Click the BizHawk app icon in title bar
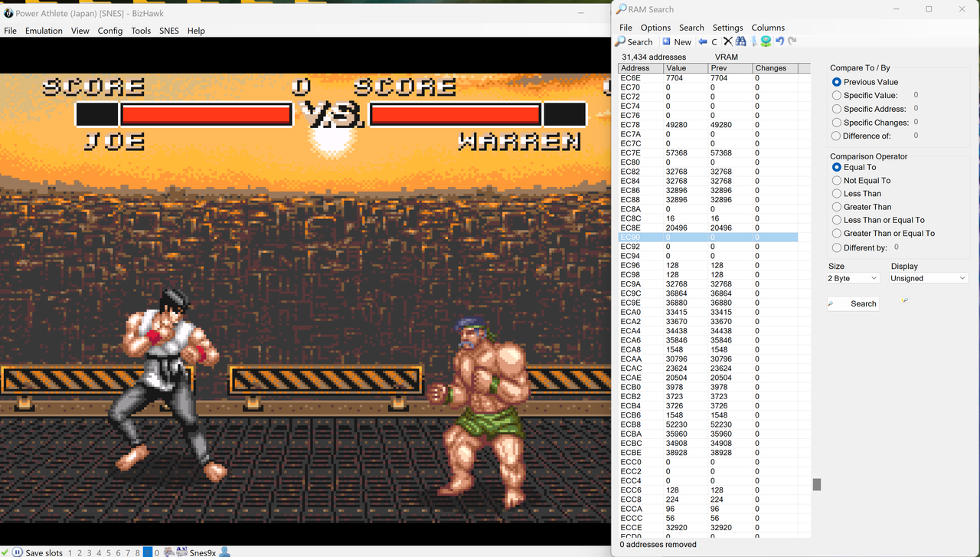The image size is (980, 557). [9, 13]
